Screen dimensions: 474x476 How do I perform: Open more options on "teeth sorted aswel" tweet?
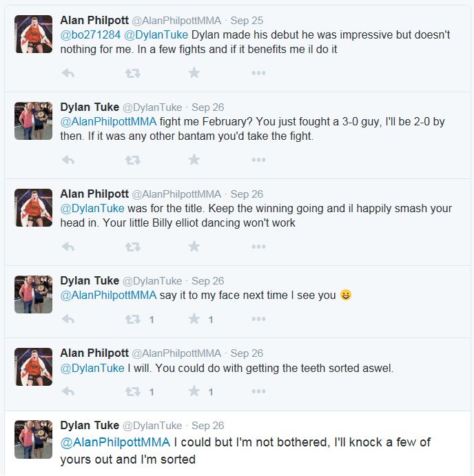pos(259,391)
